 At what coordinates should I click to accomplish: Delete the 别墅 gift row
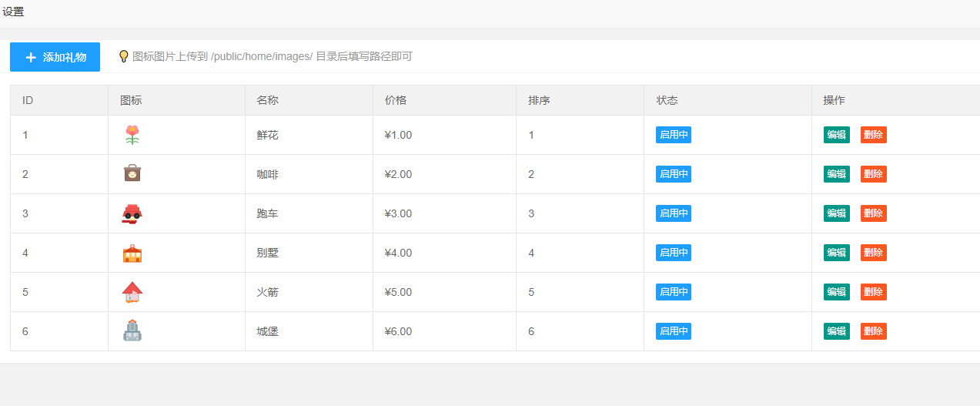tap(874, 253)
